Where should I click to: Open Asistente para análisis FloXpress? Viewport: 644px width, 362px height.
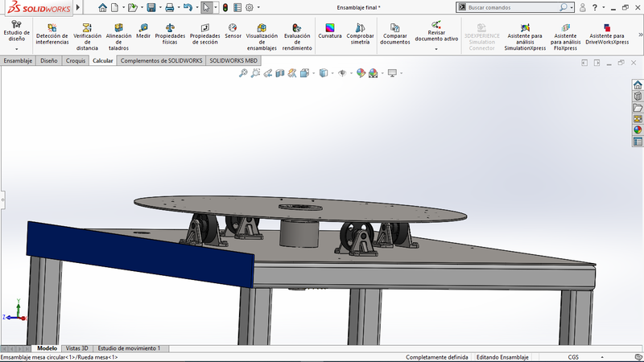coord(566,37)
